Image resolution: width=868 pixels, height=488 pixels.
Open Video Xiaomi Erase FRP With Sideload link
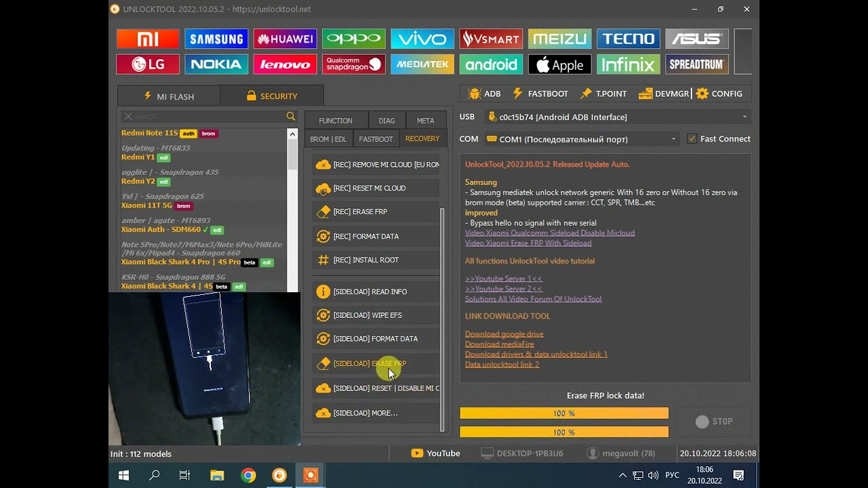[528, 243]
